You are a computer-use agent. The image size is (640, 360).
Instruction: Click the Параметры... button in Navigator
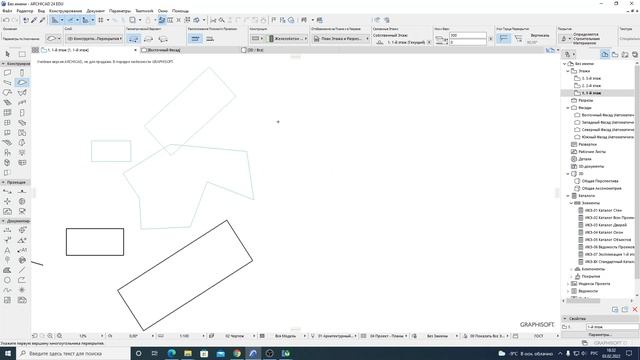tap(600, 334)
